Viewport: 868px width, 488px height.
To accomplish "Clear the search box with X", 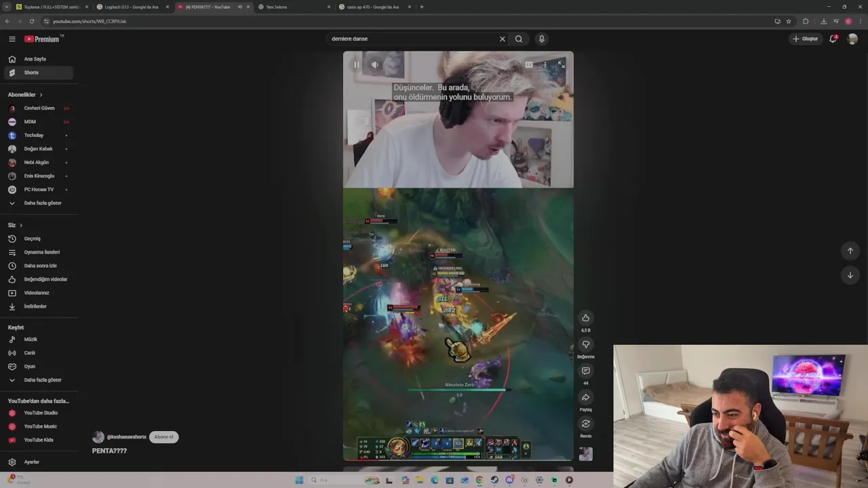I will [502, 39].
